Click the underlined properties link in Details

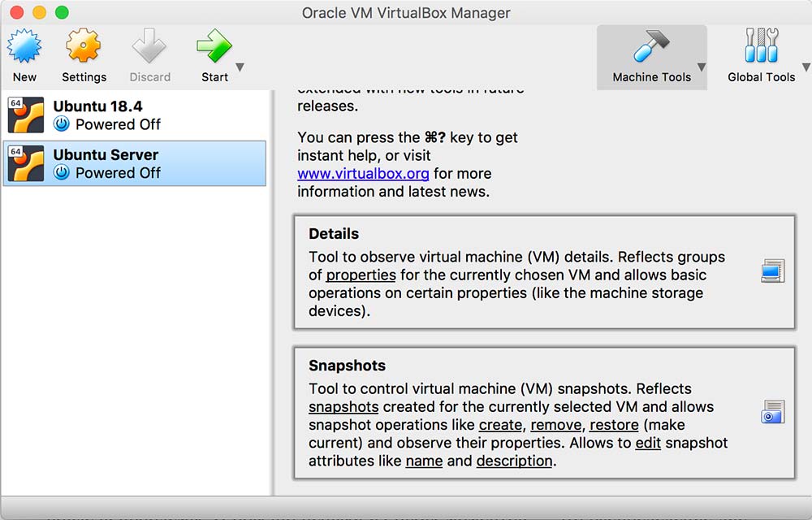(361, 275)
